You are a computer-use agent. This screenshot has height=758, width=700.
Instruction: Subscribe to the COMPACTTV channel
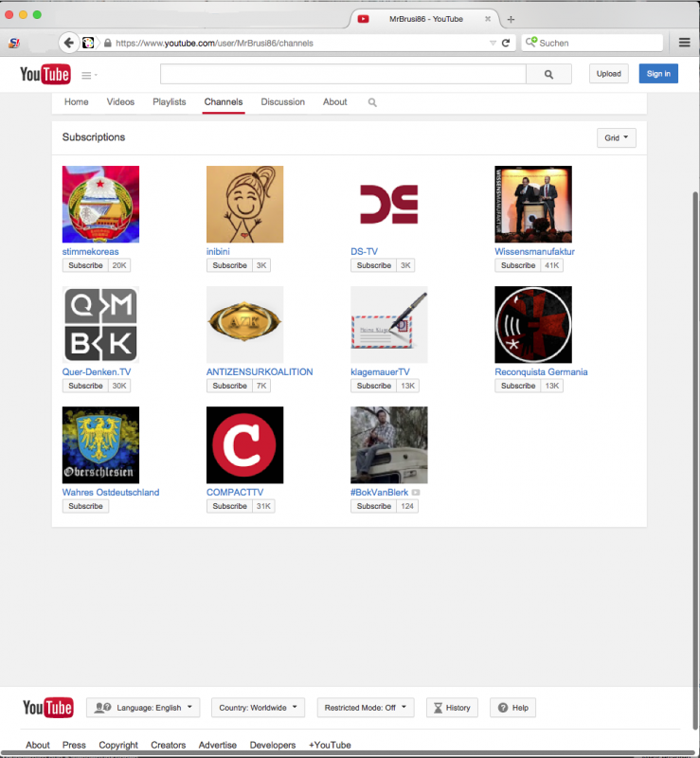229,506
